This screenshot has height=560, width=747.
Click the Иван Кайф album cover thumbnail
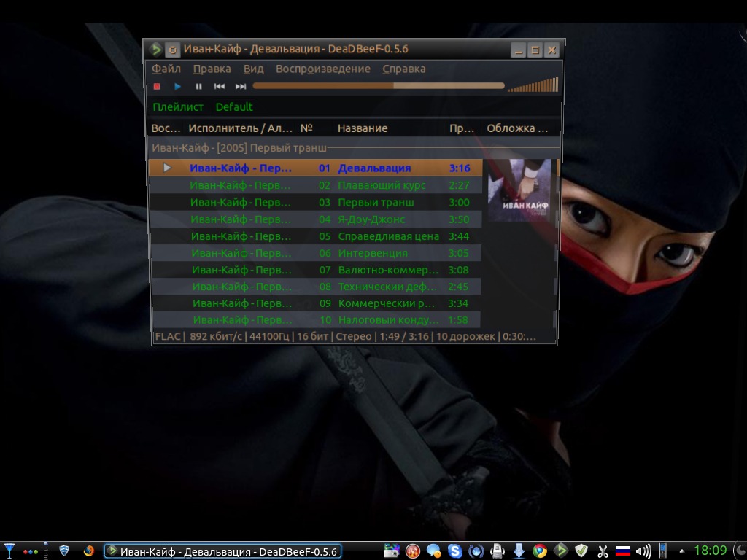pos(519,190)
